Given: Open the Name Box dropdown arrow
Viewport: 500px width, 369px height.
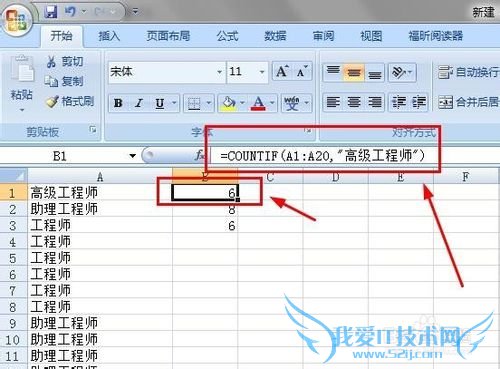Looking at the screenshot, I should pos(133,156).
